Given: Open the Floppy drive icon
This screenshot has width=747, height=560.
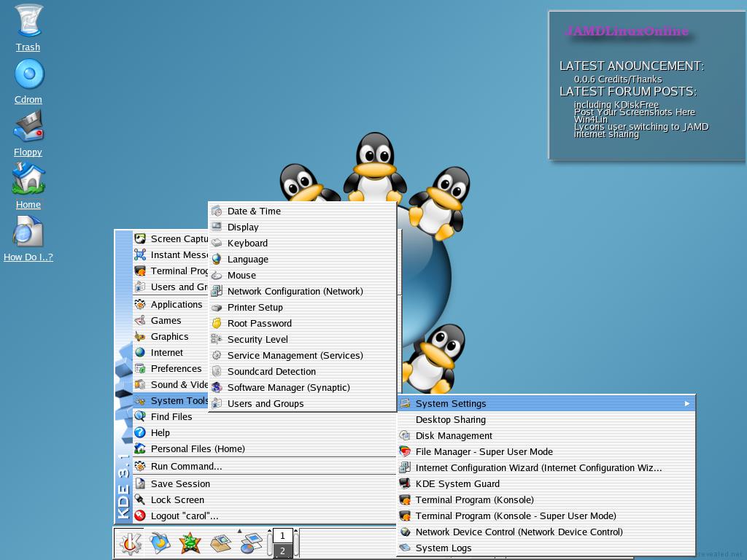Looking at the screenshot, I should click(28, 128).
